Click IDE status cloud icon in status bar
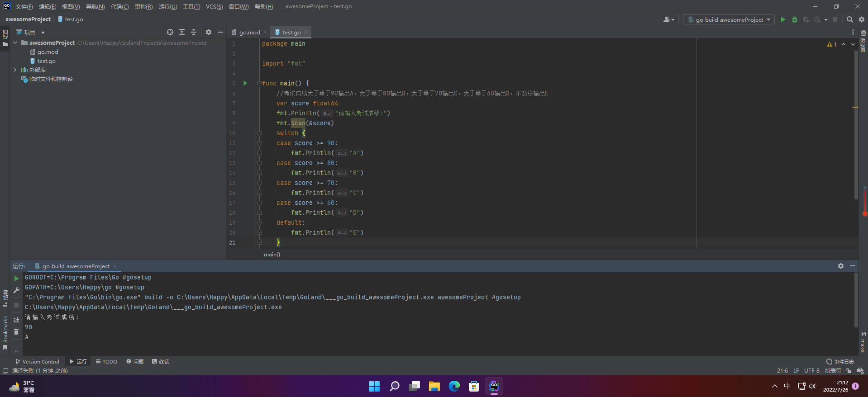 [x=860, y=371]
